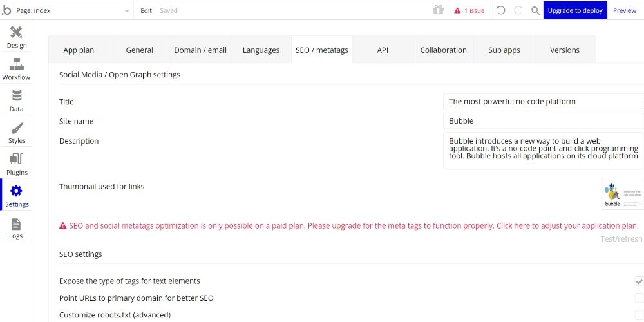Switch to the Domain / email tab

[x=200, y=50]
